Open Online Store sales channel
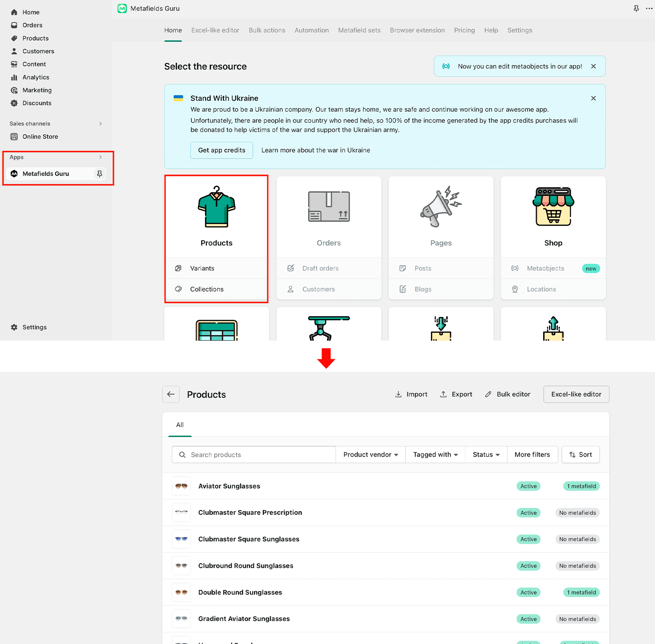The height and width of the screenshot is (644, 655). (40, 137)
